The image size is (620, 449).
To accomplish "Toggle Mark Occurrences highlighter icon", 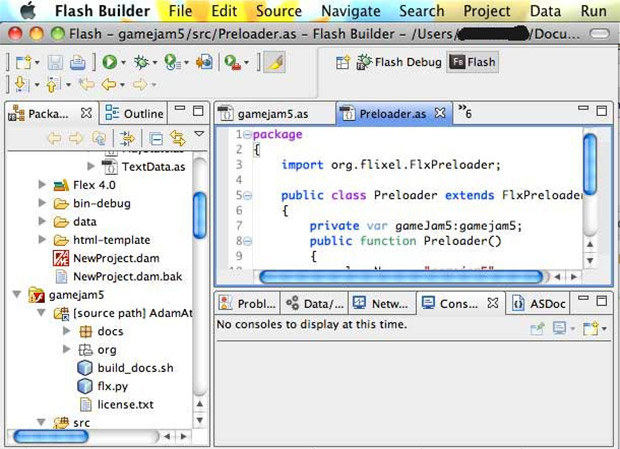I will coord(275,62).
